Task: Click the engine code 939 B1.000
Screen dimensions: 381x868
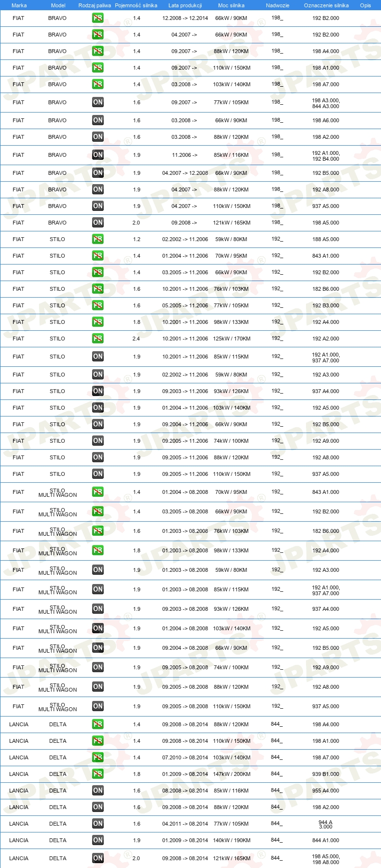Action: [326, 774]
